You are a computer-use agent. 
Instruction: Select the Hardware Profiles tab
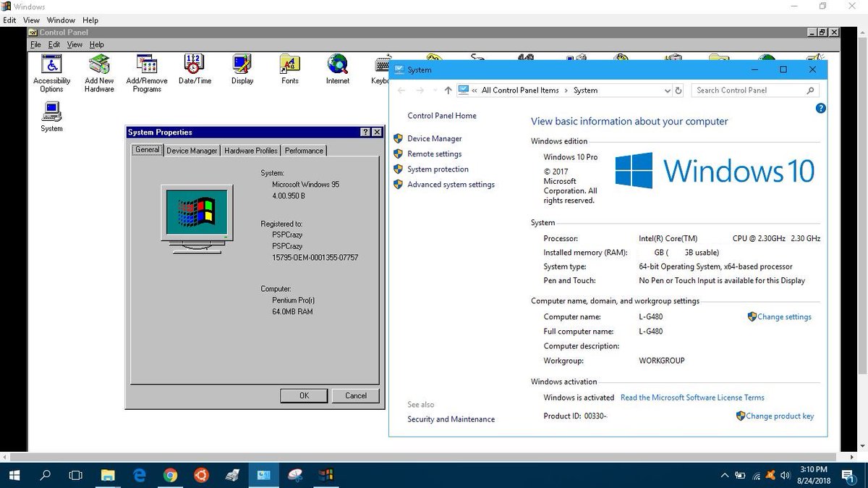point(250,150)
